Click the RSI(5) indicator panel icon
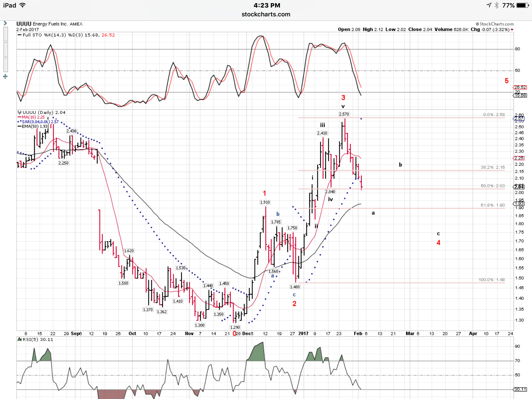The image size is (532, 399). pos(19,339)
